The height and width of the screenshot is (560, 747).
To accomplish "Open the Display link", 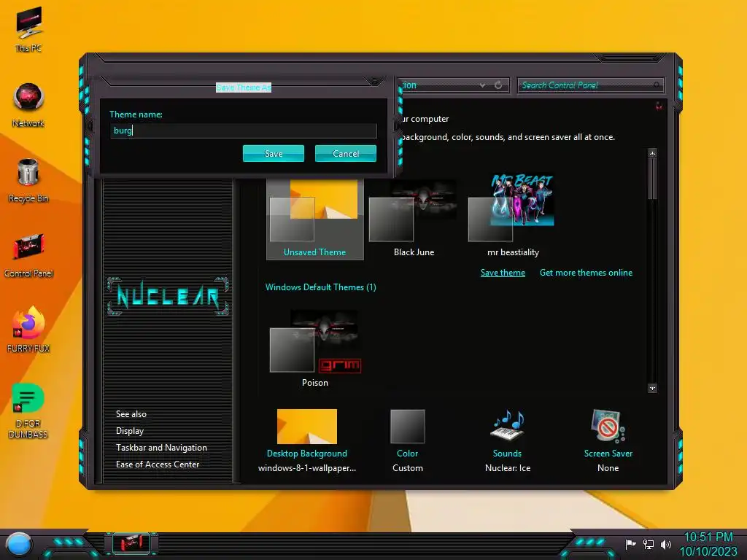I will click(x=130, y=431).
